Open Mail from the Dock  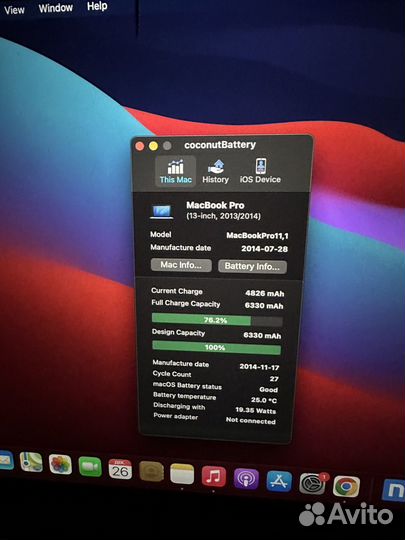6,460
